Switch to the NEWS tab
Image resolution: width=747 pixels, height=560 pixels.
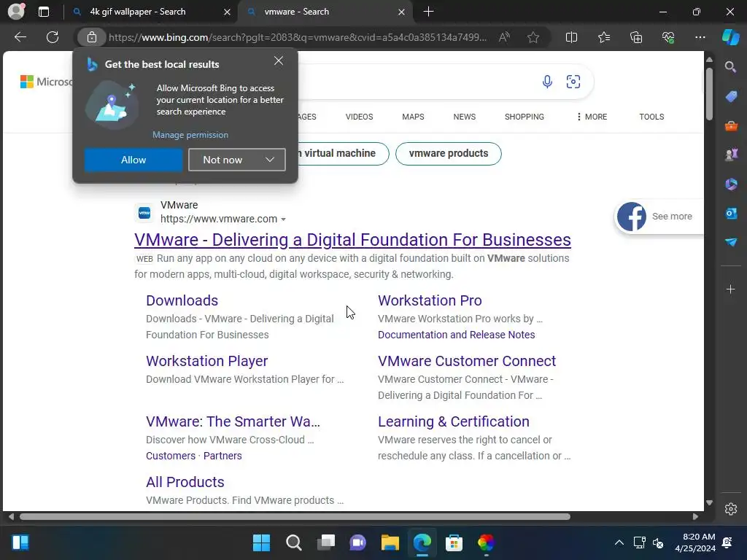465,117
